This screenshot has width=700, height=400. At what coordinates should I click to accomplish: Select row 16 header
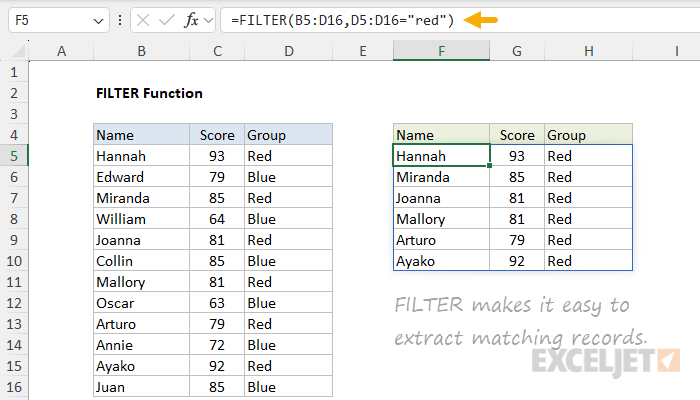tap(14, 387)
